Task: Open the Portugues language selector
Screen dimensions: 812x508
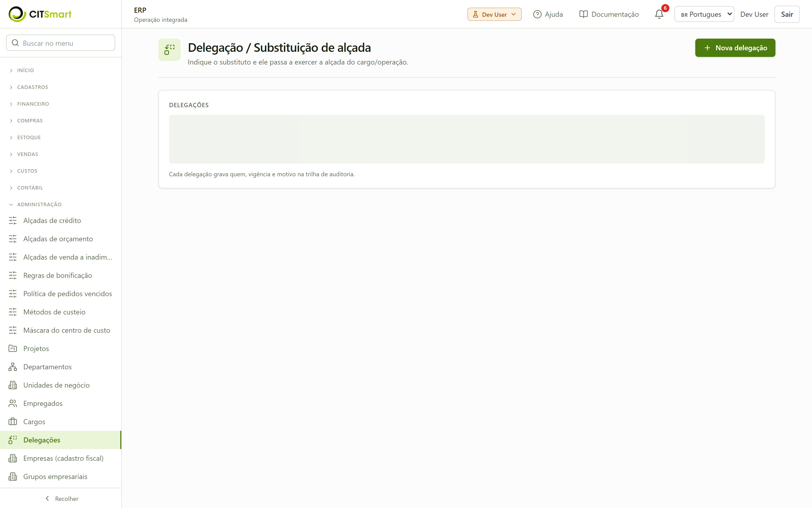Action: coord(704,14)
